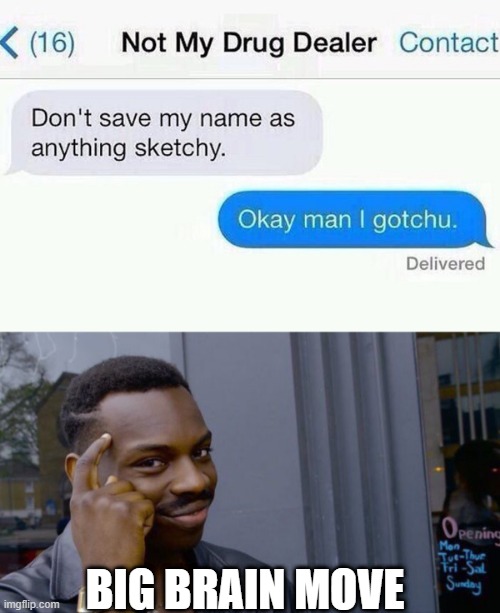Click the word 'sketchy' in the gray message
The width and height of the screenshot is (500, 613).
(x=180, y=149)
